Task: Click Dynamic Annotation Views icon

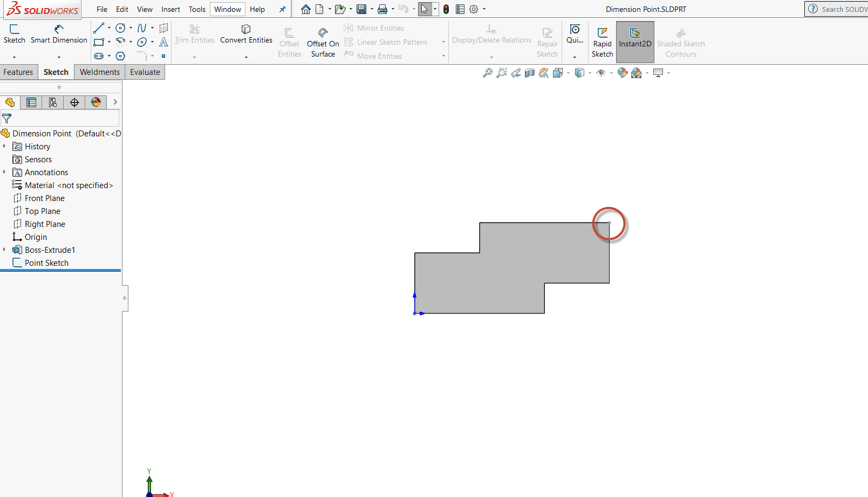Action: pyautogui.click(x=544, y=73)
